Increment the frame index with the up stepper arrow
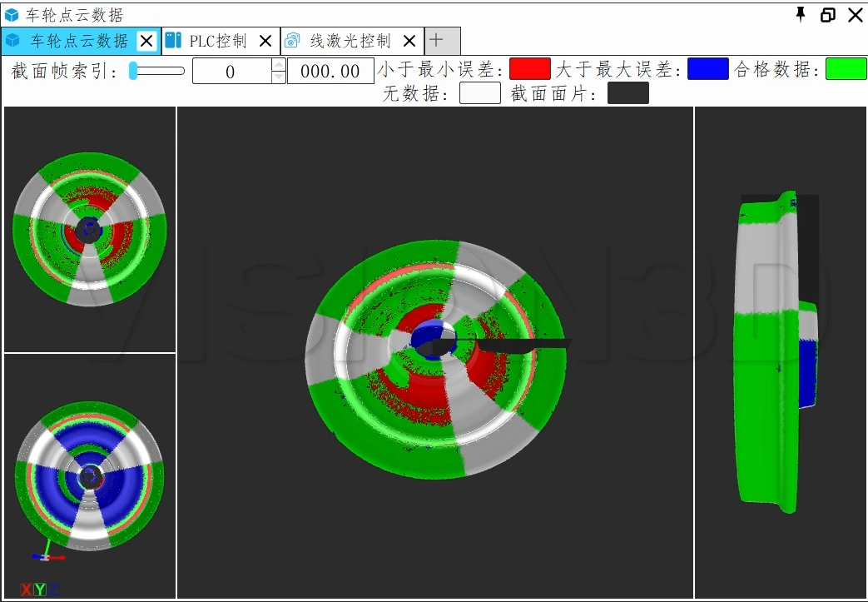Image resolution: width=868 pixels, height=602 pixels. point(277,66)
